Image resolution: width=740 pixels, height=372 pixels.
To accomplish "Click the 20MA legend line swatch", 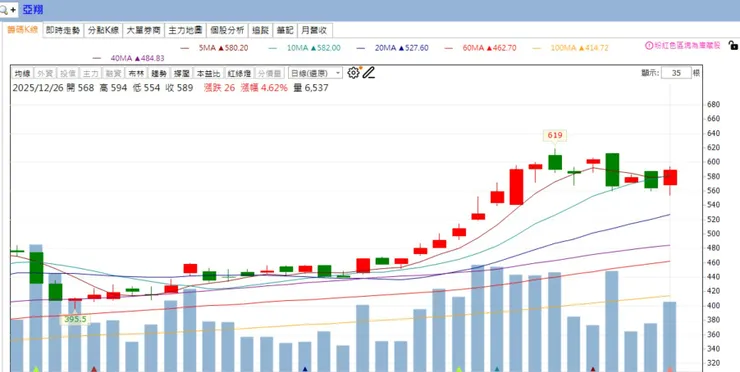I will (x=361, y=48).
